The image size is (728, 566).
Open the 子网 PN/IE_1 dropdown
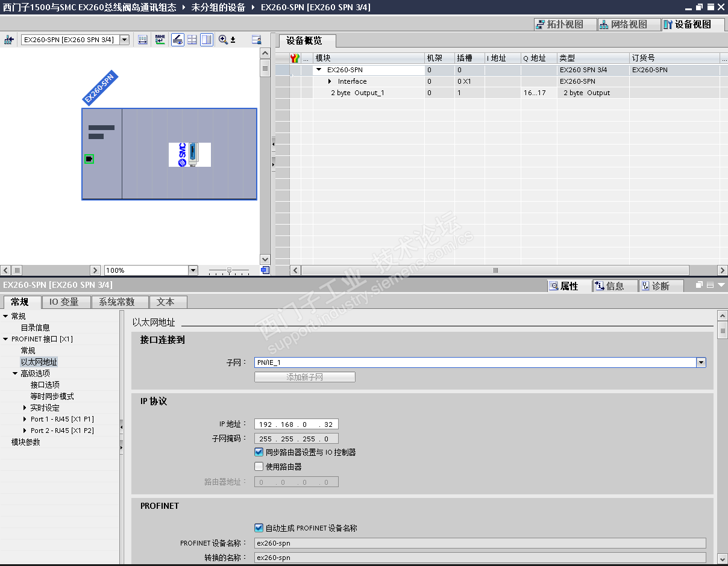click(701, 362)
